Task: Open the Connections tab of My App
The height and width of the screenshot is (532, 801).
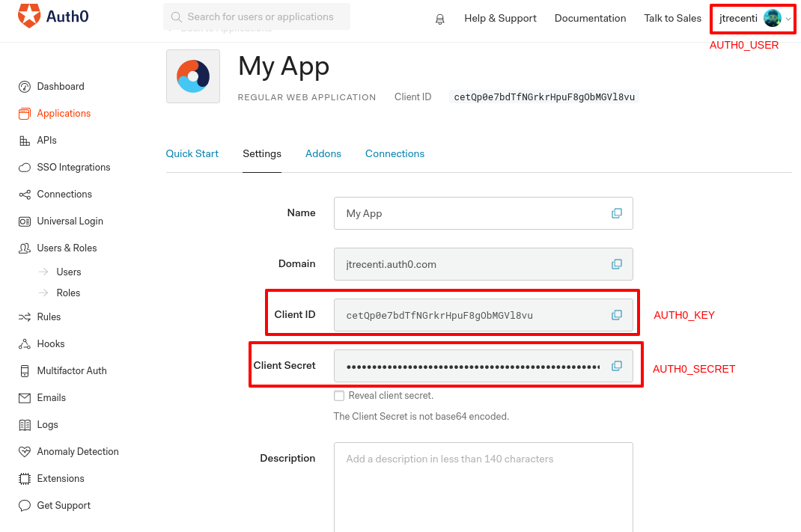Action: (395, 153)
